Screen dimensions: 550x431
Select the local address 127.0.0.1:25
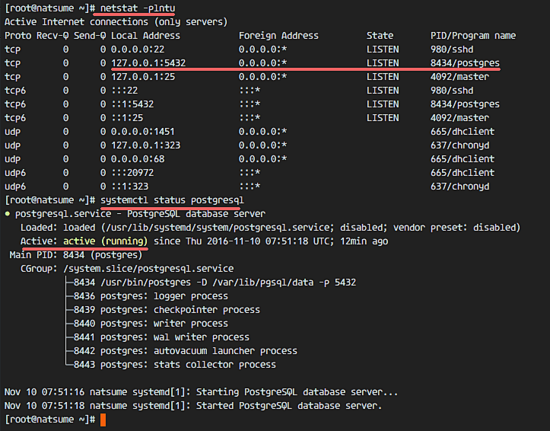(x=143, y=76)
